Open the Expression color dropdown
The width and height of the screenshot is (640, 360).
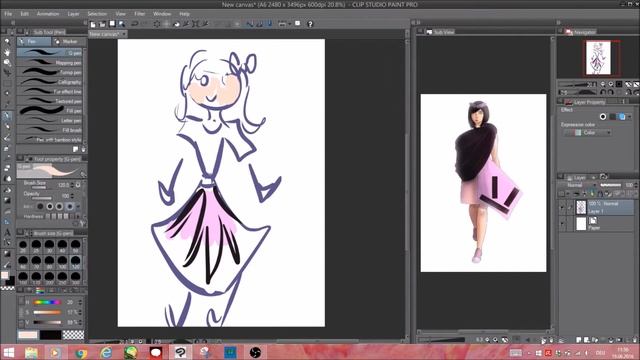(587, 133)
